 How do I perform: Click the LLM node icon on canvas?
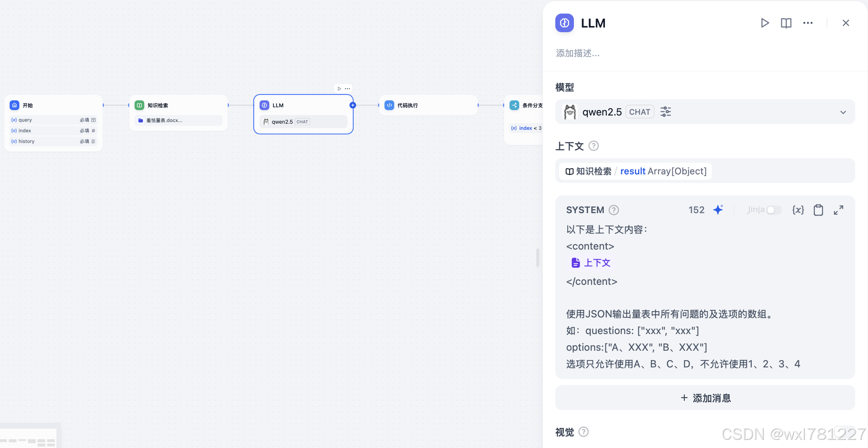click(265, 105)
